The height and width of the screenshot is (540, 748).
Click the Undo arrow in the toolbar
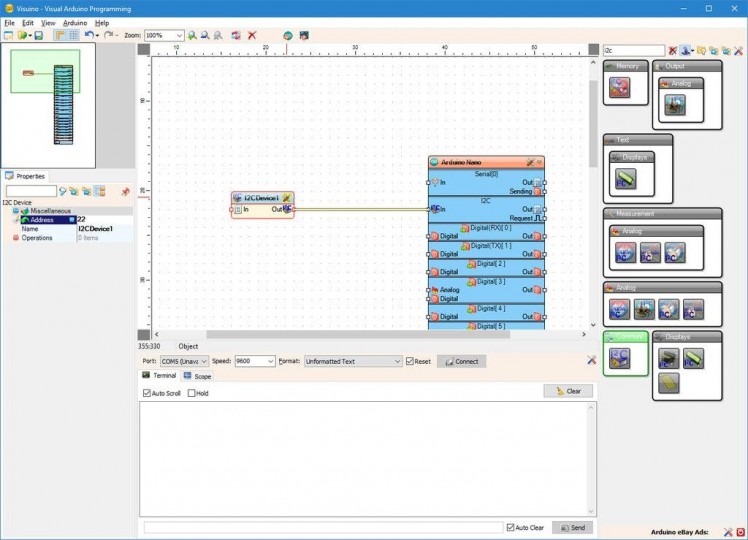tap(89, 35)
